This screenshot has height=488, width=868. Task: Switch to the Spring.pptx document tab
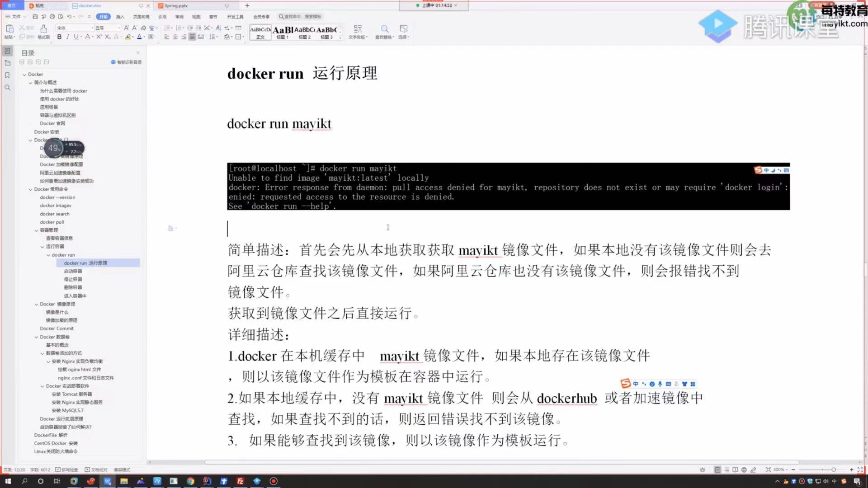175,6
